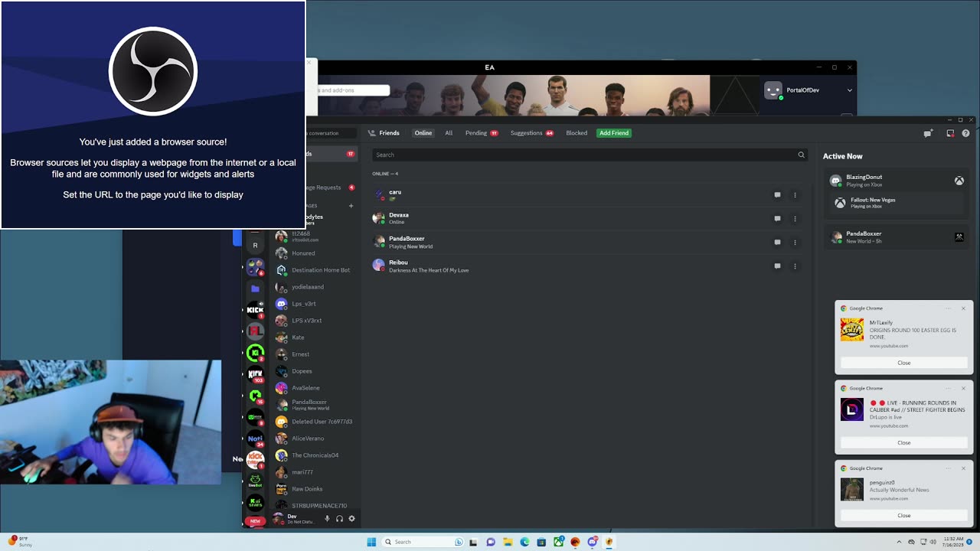Open Discord Help question mark icon
The height and width of the screenshot is (551, 980).
pos(965,133)
